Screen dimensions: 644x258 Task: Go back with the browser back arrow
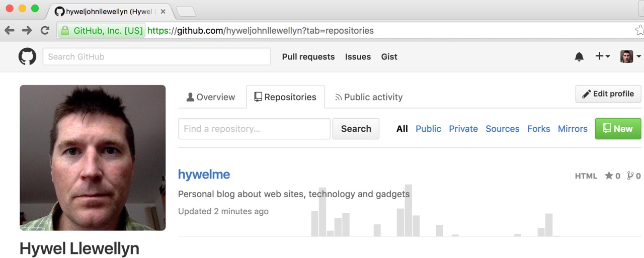click(10, 31)
